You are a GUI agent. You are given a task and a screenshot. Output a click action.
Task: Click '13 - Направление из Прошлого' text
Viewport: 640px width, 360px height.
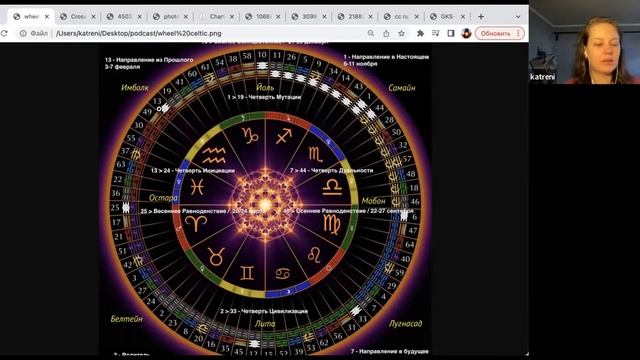tap(149, 60)
